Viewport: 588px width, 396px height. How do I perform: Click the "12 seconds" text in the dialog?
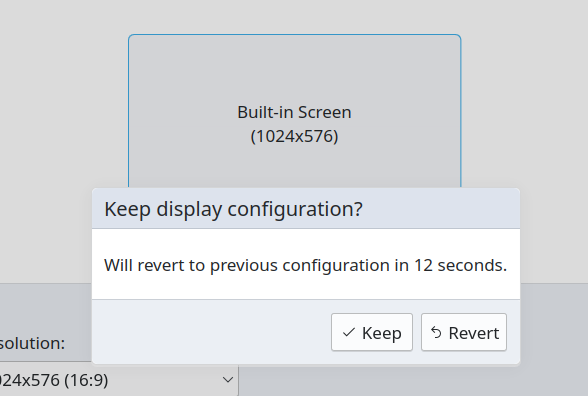click(x=460, y=266)
